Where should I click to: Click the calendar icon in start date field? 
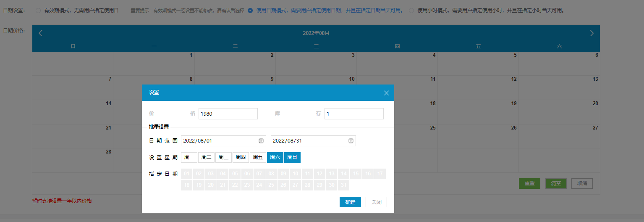[x=261, y=141]
